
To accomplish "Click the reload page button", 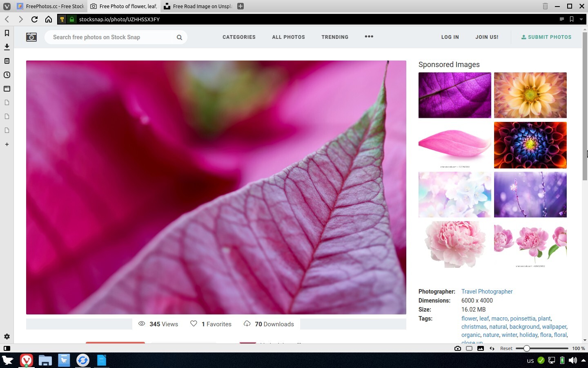I will point(34,19).
